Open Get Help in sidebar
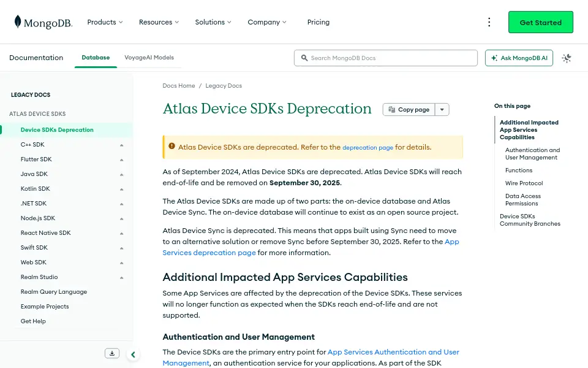This screenshot has width=588, height=368. tap(33, 321)
